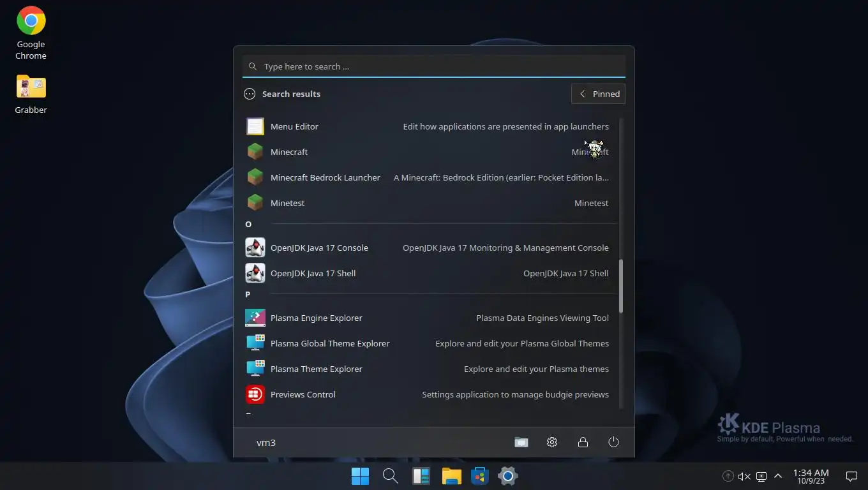
Task: Lock the screen with the padlock icon
Action: pos(583,442)
